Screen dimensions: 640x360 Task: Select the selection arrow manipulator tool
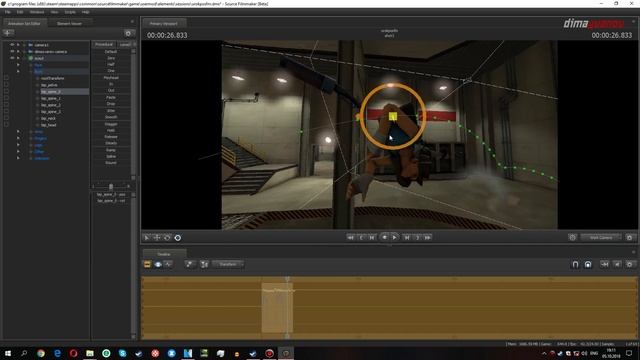click(147, 238)
